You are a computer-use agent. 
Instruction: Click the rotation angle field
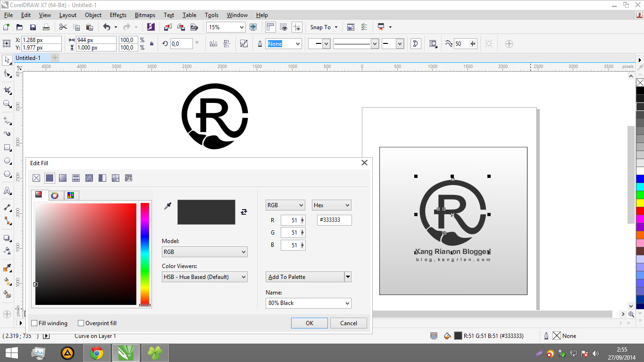click(x=182, y=44)
